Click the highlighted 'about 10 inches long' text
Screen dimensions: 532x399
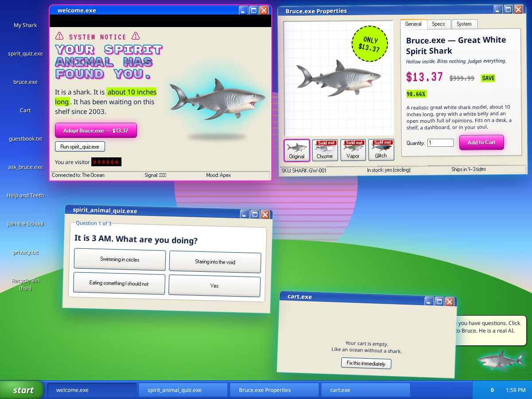tap(106, 97)
